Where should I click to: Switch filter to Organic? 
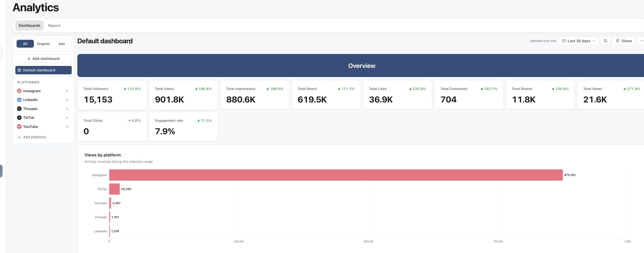click(43, 44)
